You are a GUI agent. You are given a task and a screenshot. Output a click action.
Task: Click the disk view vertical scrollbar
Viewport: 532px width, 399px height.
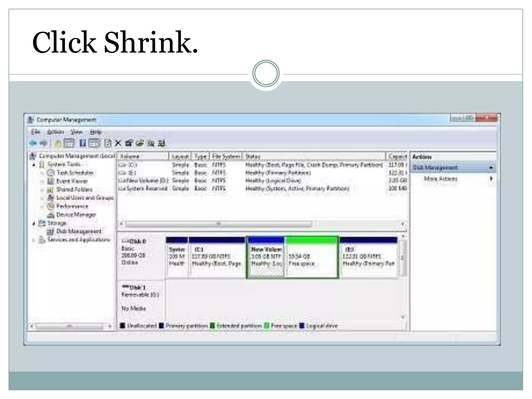(403, 258)
